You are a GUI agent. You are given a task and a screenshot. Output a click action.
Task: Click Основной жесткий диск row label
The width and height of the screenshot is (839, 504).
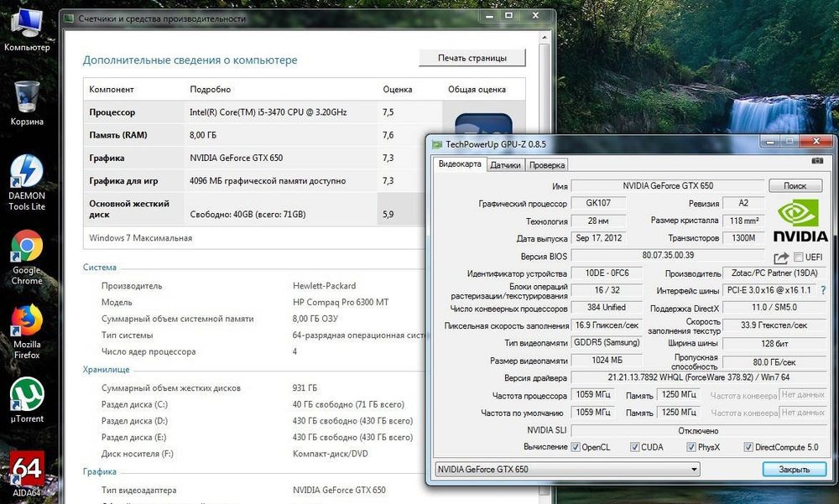(x=129, y=209)
